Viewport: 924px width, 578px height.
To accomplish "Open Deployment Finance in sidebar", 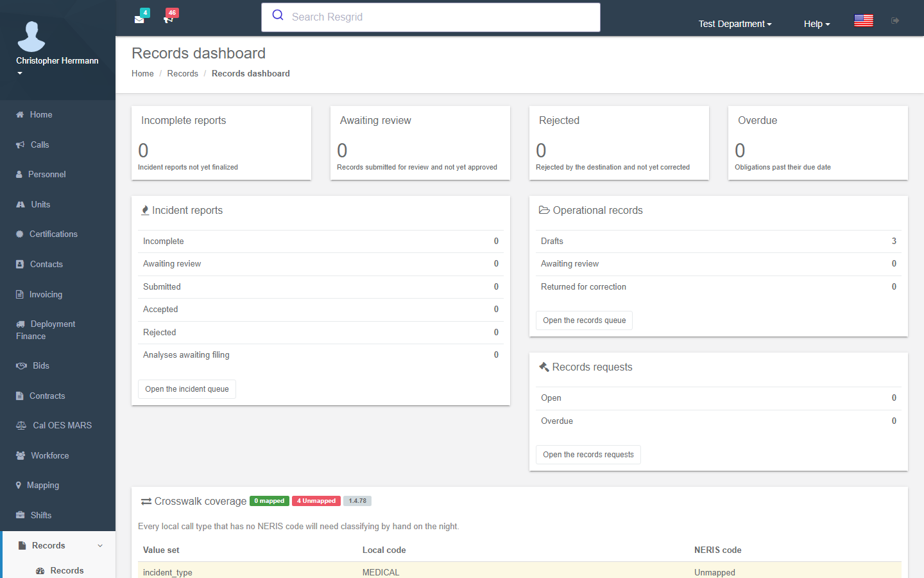I will [x=58, y=330].
